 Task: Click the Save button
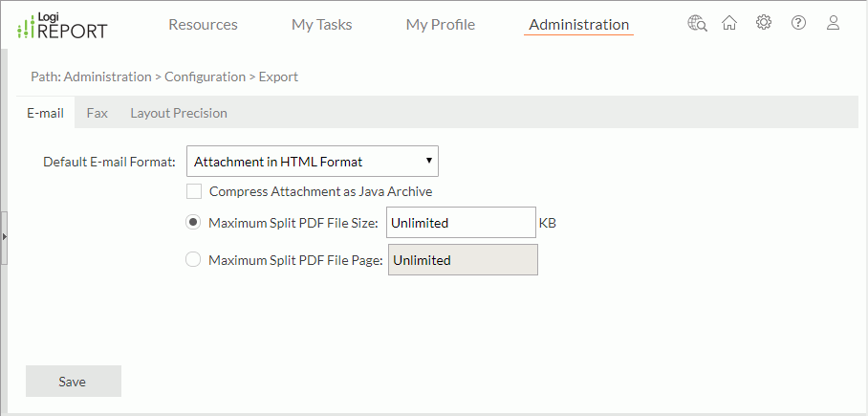coord(73,382)
